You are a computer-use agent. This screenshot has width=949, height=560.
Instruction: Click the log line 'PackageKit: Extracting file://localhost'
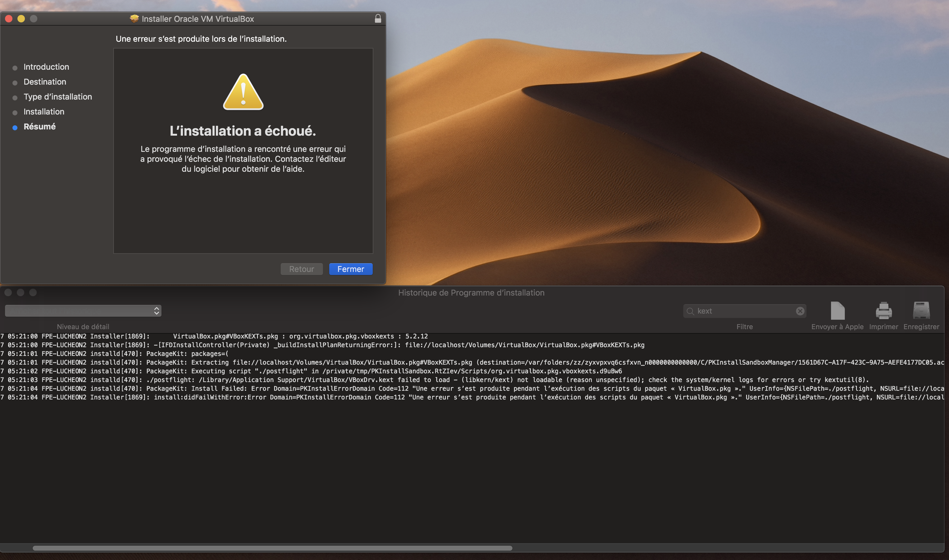coord(472,362)
